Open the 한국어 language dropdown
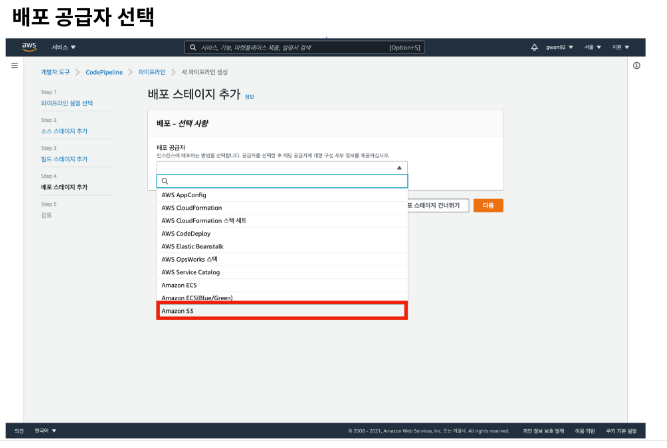This screenshot has width=667, height=448. [x=46, y=431]
